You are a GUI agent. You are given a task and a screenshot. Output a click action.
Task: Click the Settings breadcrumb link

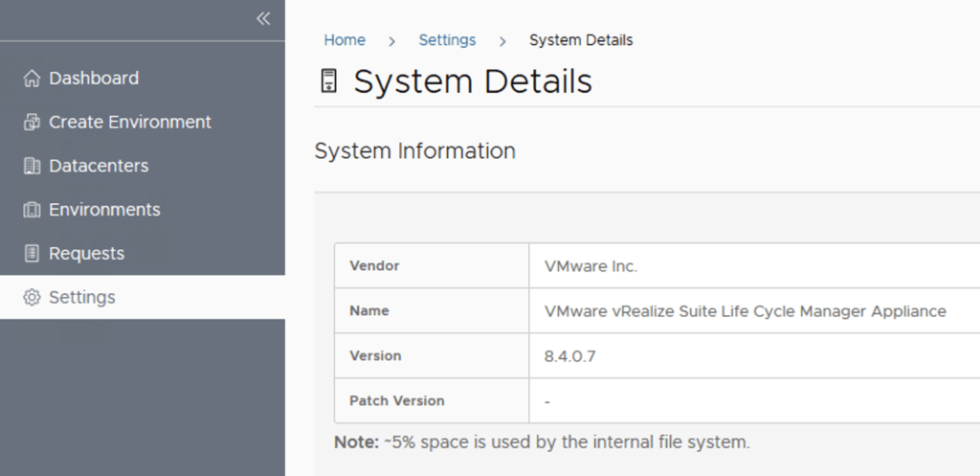447,40
